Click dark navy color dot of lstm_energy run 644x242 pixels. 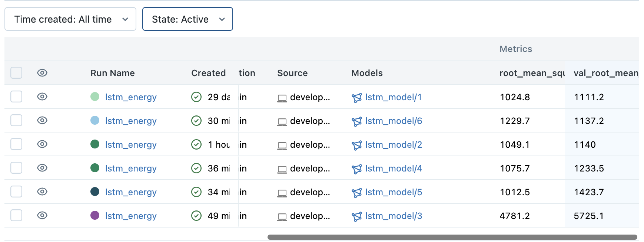pyautogui.click(x=95, y=192)
